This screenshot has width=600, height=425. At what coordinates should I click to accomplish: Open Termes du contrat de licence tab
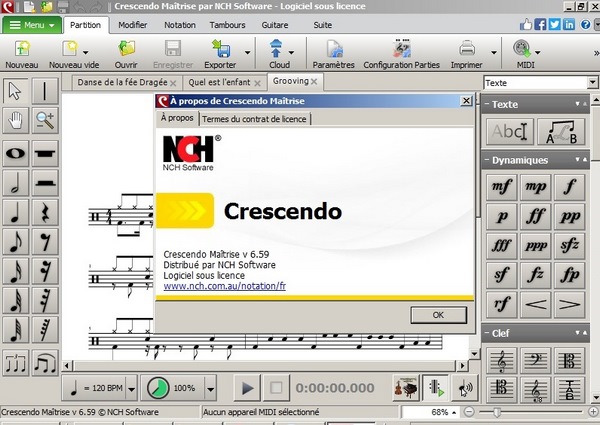coord(254,119)
